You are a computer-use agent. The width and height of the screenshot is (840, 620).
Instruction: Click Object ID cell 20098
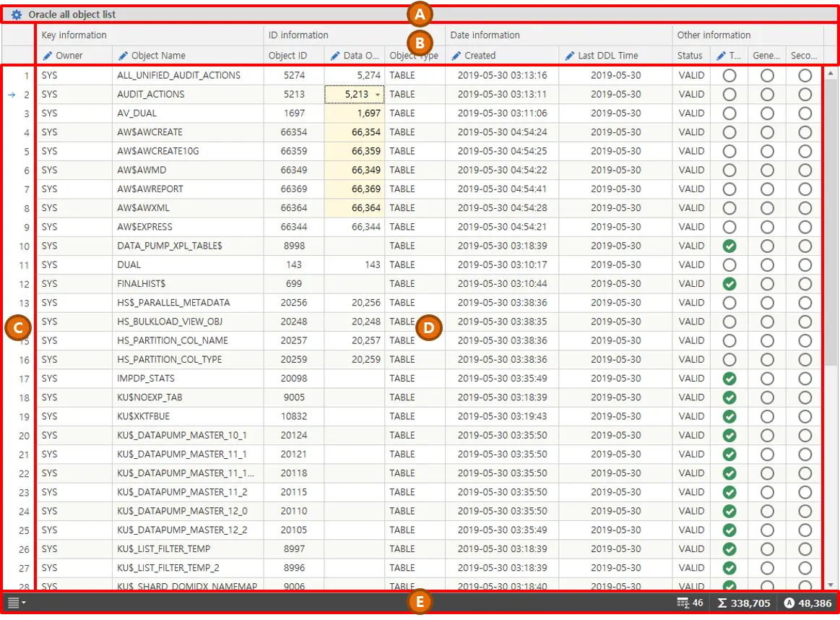[293, 379]
